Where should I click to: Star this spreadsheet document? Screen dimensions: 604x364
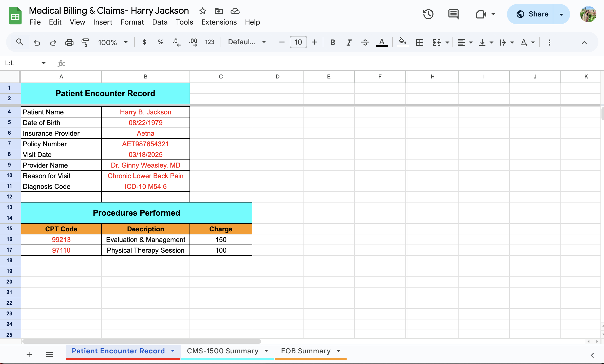click(202, 11)
